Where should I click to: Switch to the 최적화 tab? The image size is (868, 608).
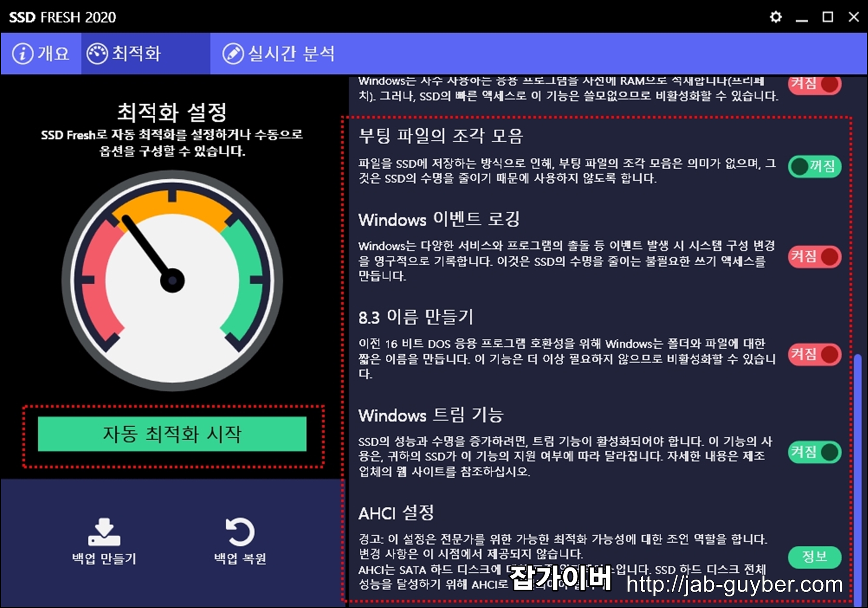[x=146, y=54]
